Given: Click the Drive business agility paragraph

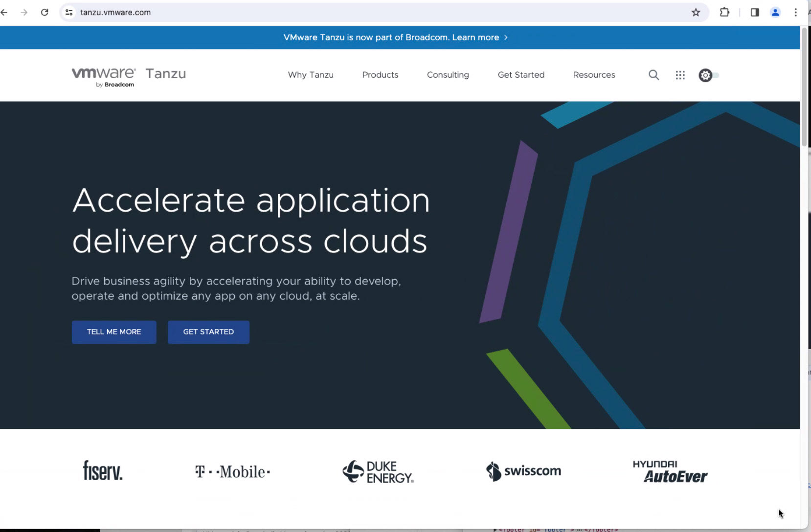Looking at the screenshot, I should click(x=236, y=288).
